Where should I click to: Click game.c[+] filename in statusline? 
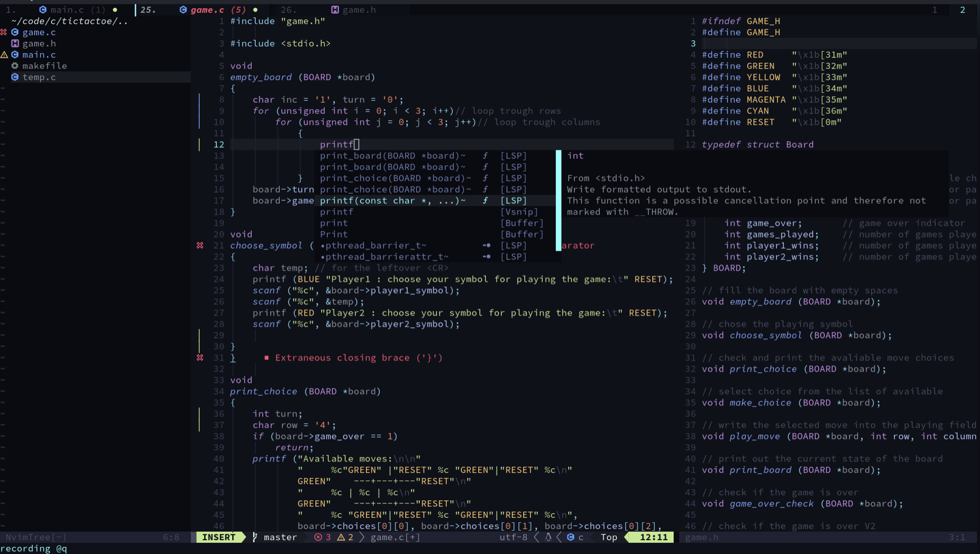395,537
